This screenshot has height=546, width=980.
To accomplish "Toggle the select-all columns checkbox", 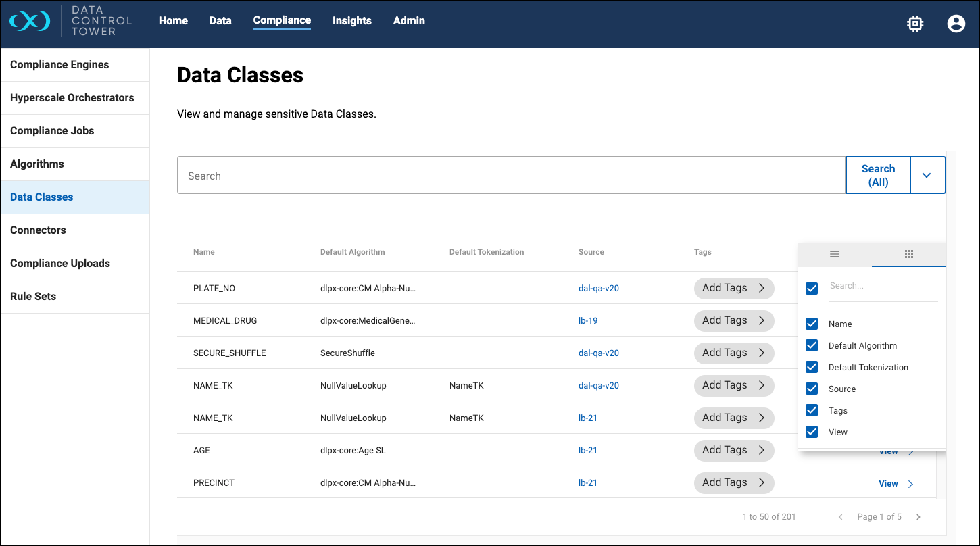I will [812, 289].
